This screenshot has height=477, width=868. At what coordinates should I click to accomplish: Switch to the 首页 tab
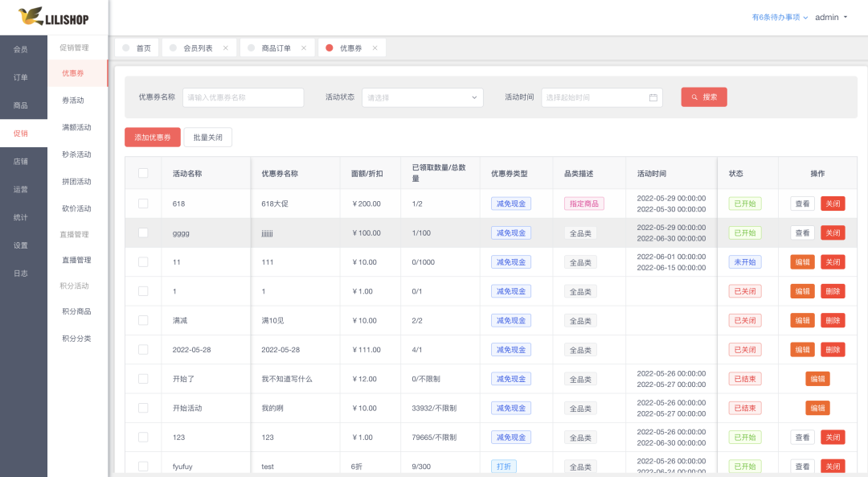coord(137,48)
